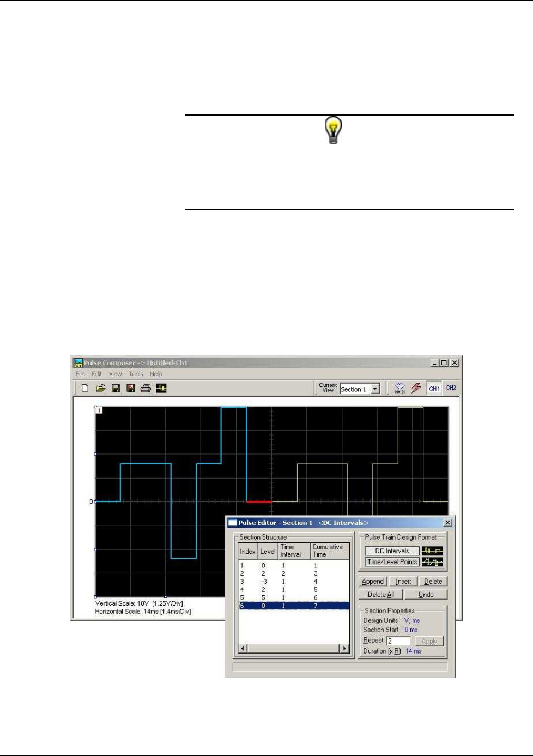Image resolution: width=533 pixels, height=756 pixels.
Task: Click the Level column header
Action: (268, 552)
